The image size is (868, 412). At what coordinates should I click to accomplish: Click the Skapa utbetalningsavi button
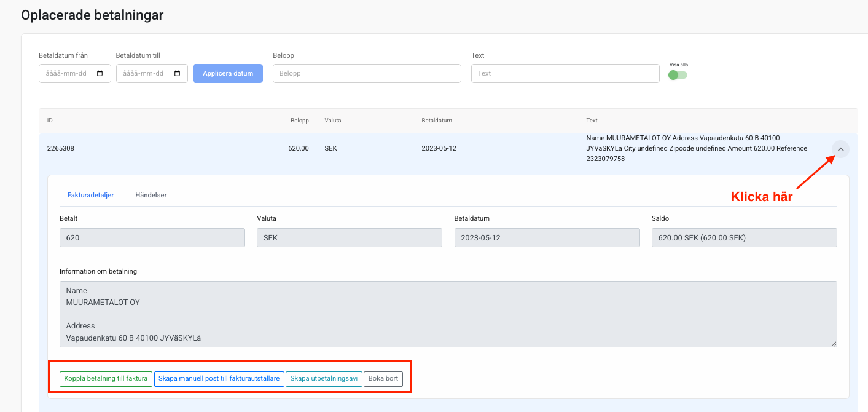324,379
